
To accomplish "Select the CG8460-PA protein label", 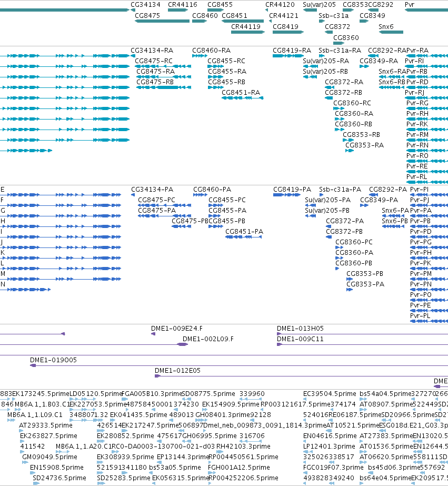I will point(212,190).
